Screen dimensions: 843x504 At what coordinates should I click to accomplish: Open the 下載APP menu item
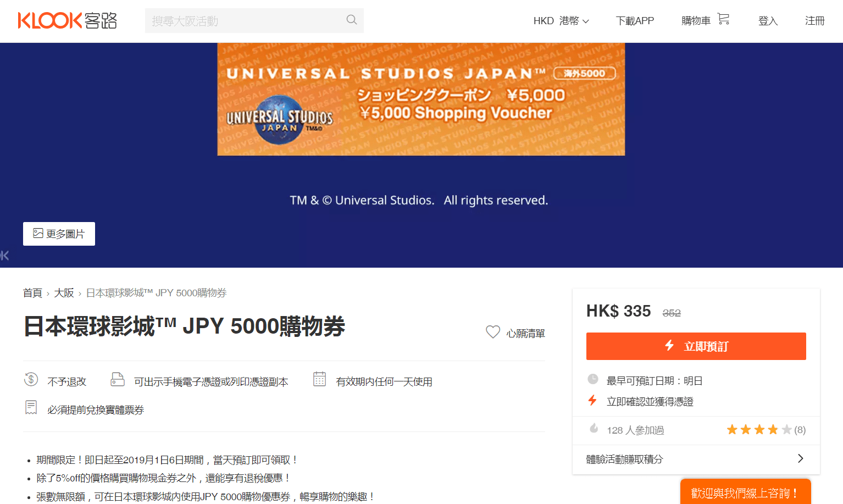point(635,21)
